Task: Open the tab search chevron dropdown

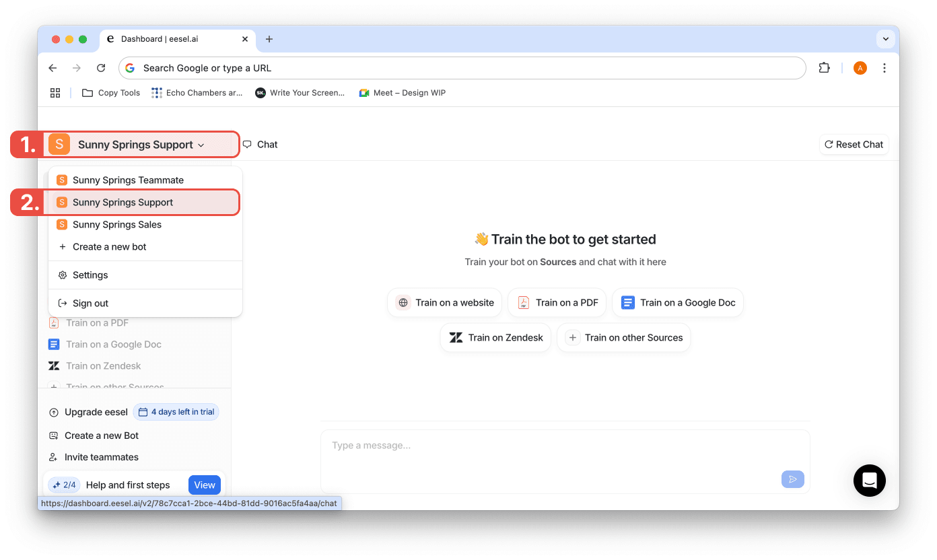Action: point(886,39)
